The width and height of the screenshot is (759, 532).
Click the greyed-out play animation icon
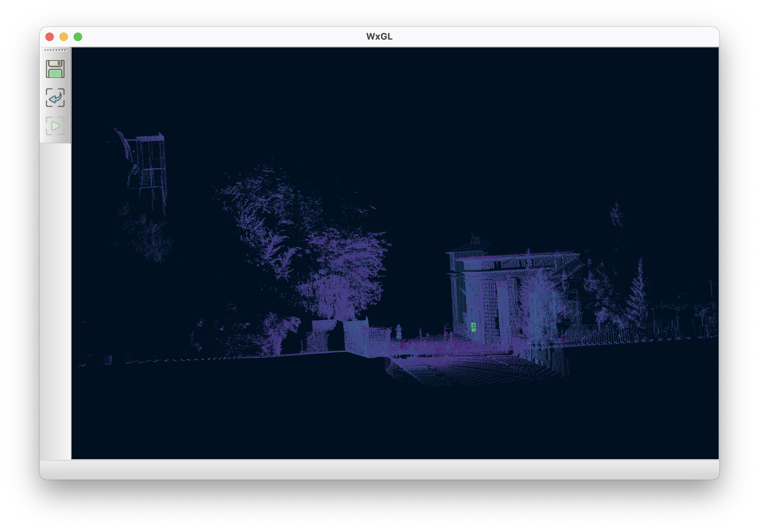(x=55, y=126)
